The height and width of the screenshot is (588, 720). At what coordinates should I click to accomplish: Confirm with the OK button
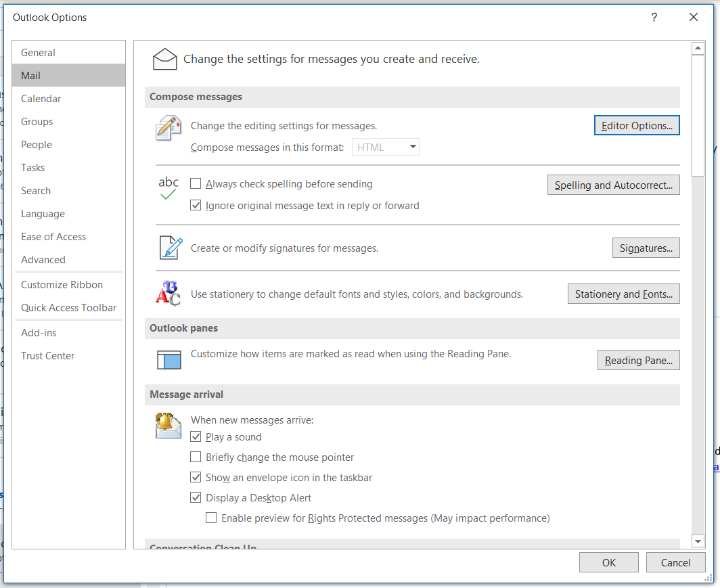[609, 562]
